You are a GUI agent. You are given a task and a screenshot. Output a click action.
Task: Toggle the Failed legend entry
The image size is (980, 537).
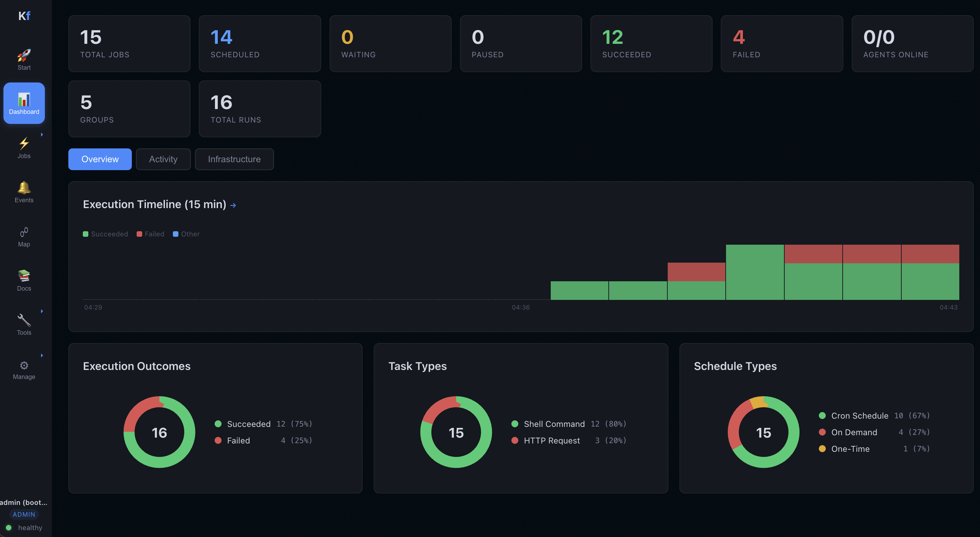pyautogui.click(x=150, y=234)
